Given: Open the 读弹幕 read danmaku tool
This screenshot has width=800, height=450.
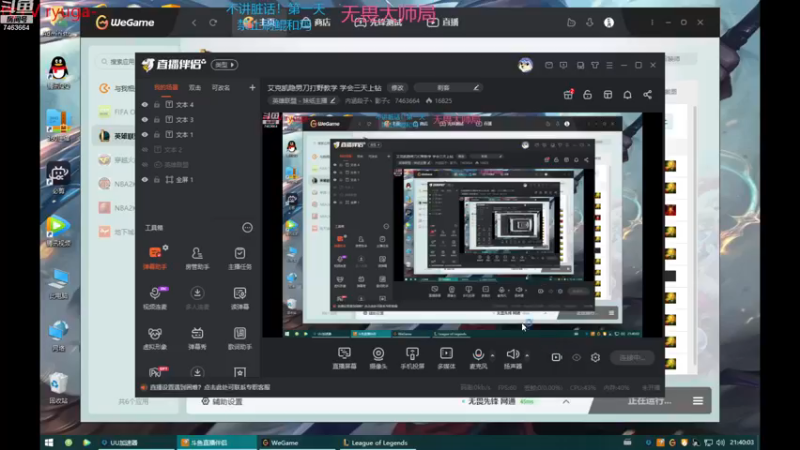Looking at the screenshot, I should coord(240,298).
